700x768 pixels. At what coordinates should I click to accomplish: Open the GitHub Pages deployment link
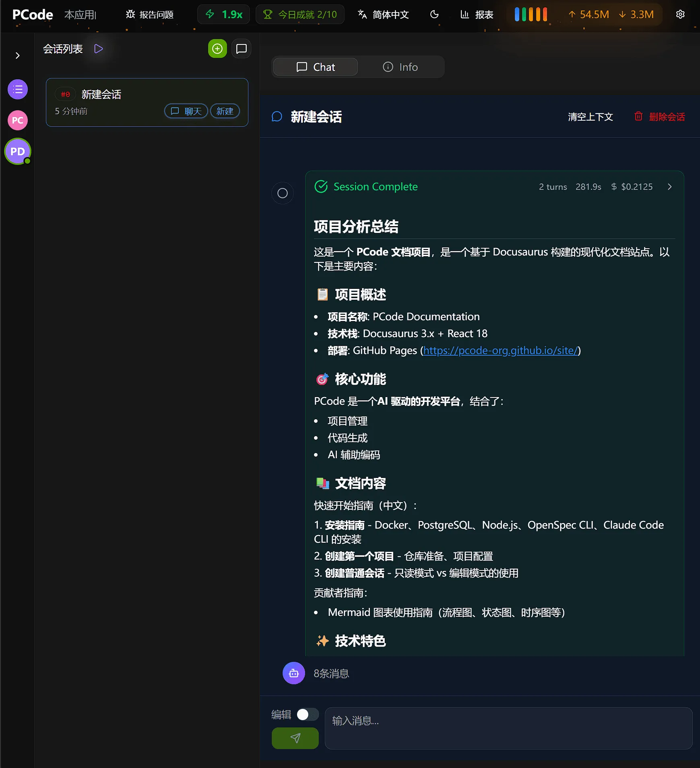coord(500,350)
